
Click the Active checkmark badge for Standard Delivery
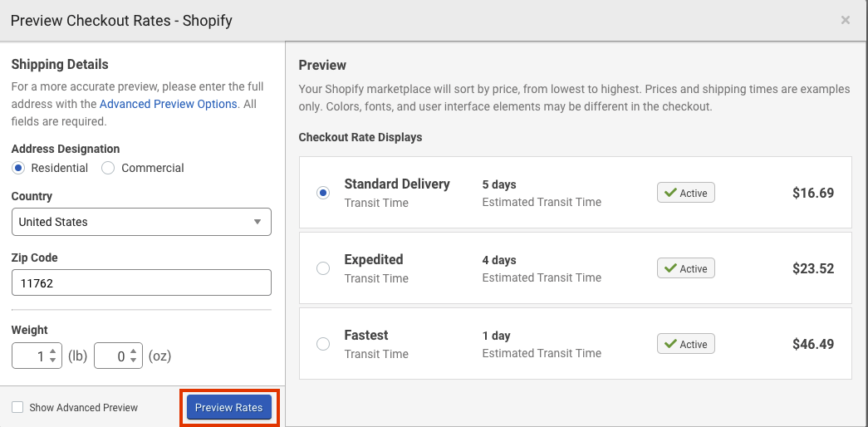[x=686, y=193]
